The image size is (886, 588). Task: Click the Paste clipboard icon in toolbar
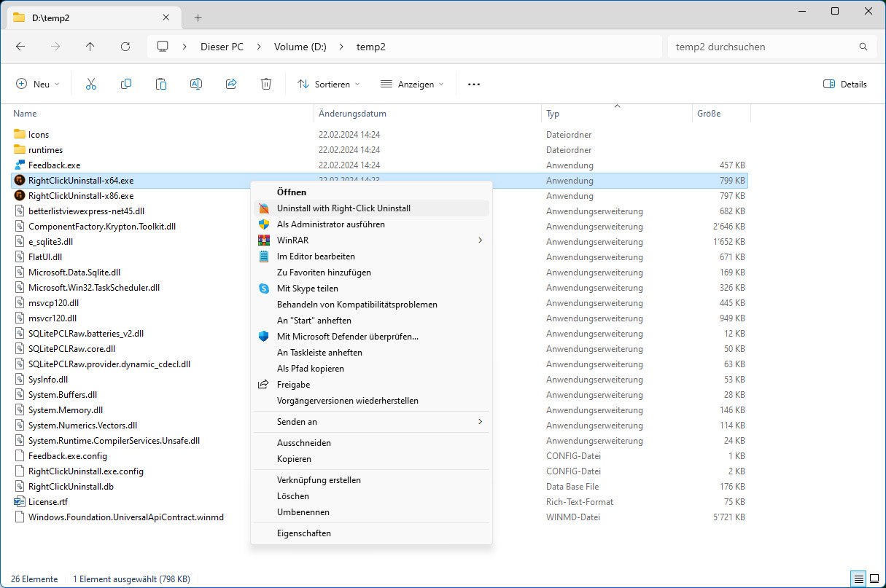[x=161, y=84]
